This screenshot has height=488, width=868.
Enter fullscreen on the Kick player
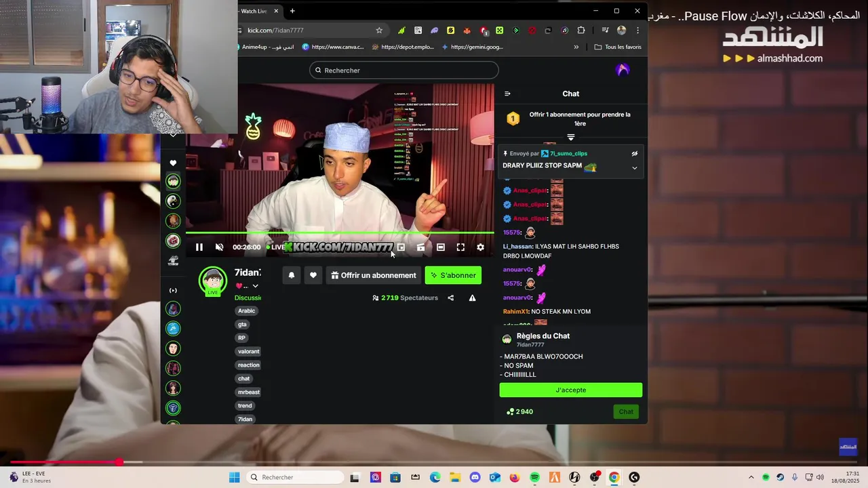coord(460,247)
